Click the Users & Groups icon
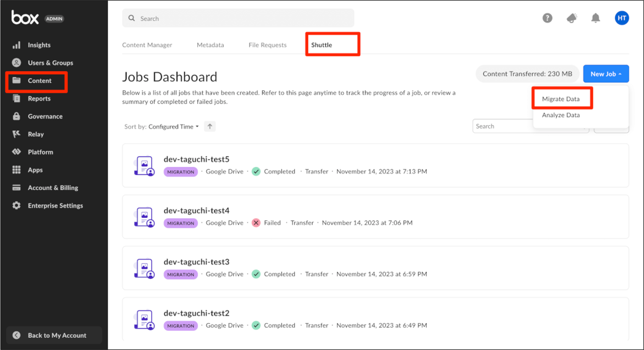 point(16,62)
